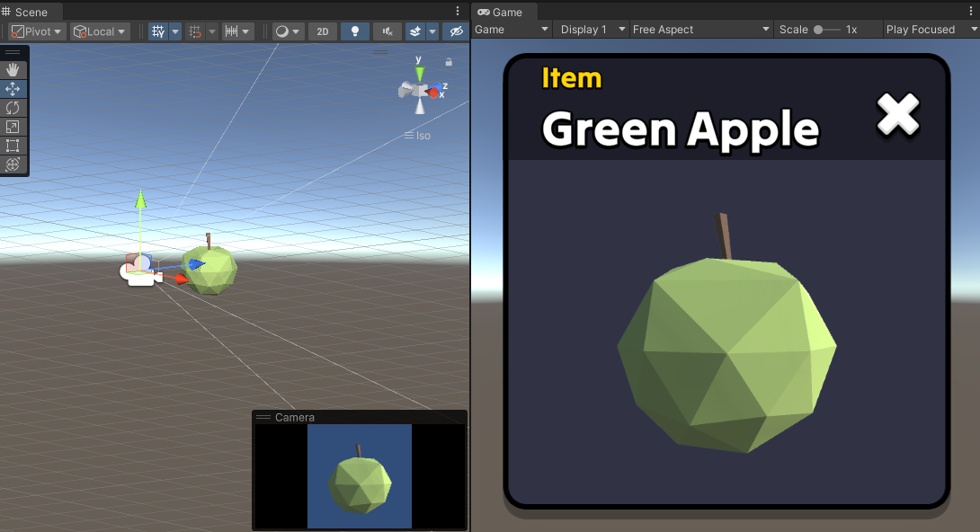Select the Move tool
This screenshot has width=980, height=532.
13,89
